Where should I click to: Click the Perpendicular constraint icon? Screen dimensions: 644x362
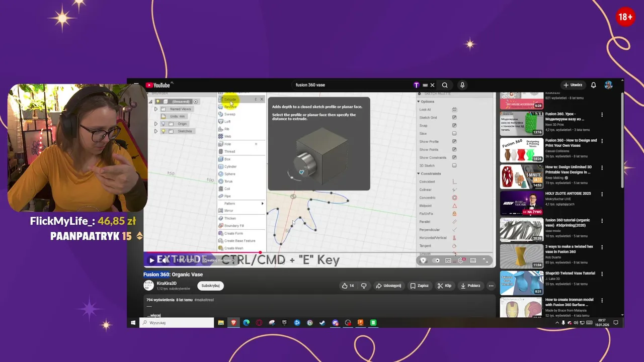click(x=454, y=230)
